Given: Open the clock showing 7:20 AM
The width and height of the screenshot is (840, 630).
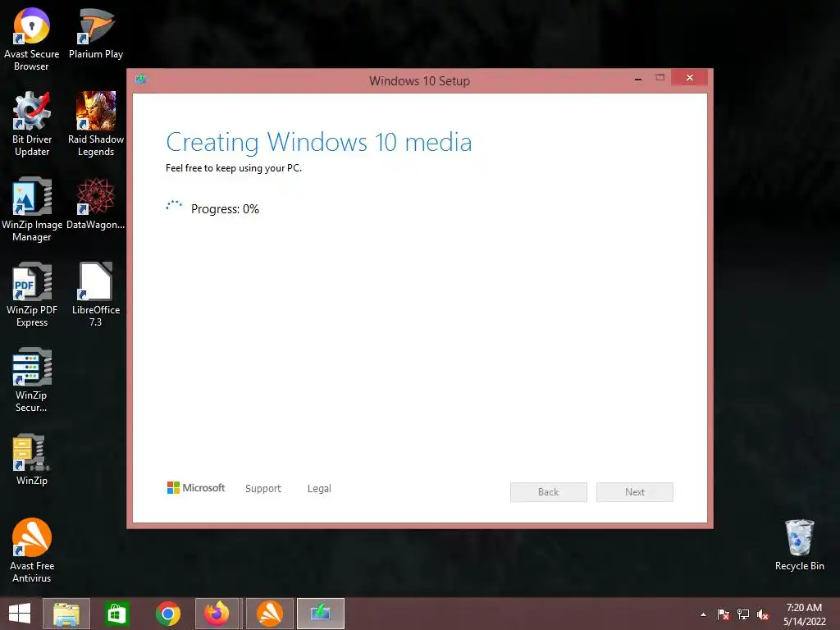Looking at the screenshot, I should click(x=804, y=614).
